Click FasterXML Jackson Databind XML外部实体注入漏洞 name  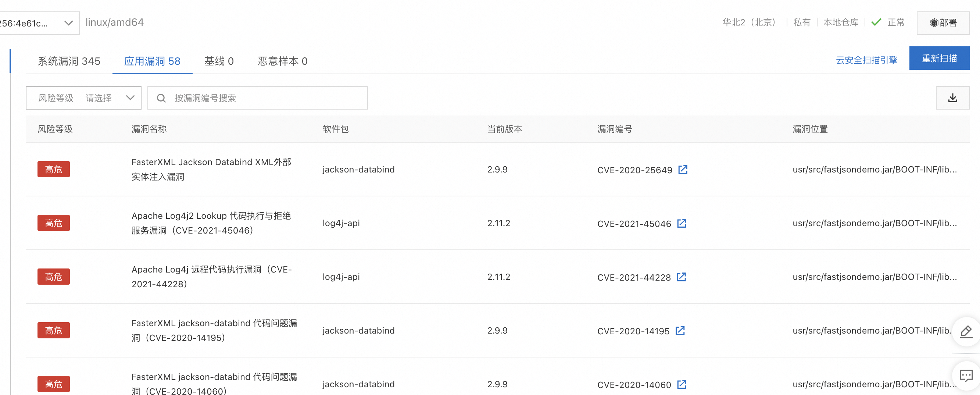[x=211, y=169]
